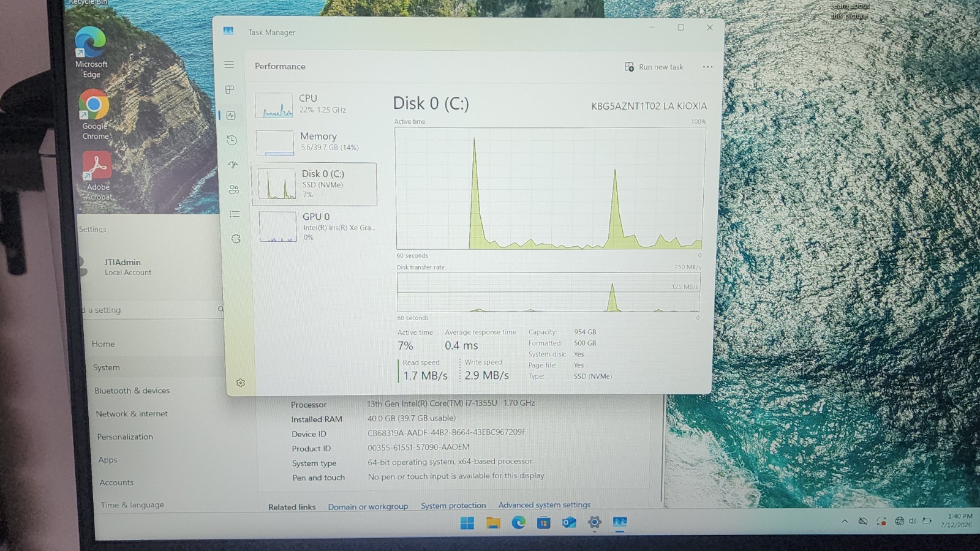Open Home in Settings sidebar
Image resolution: width=980 pixels, height=551 pixels.
104,344
